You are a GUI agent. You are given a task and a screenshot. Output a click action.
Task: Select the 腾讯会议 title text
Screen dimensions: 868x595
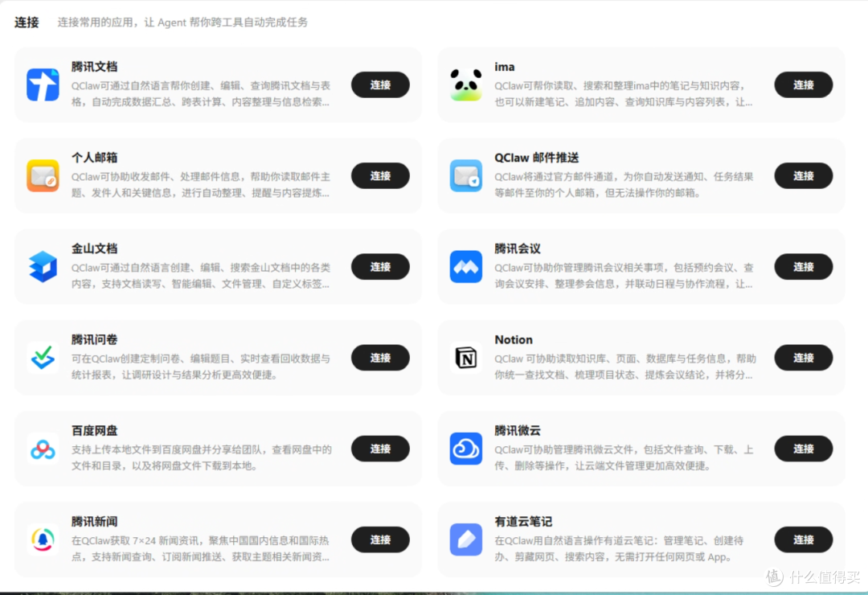tap(517, 248)
